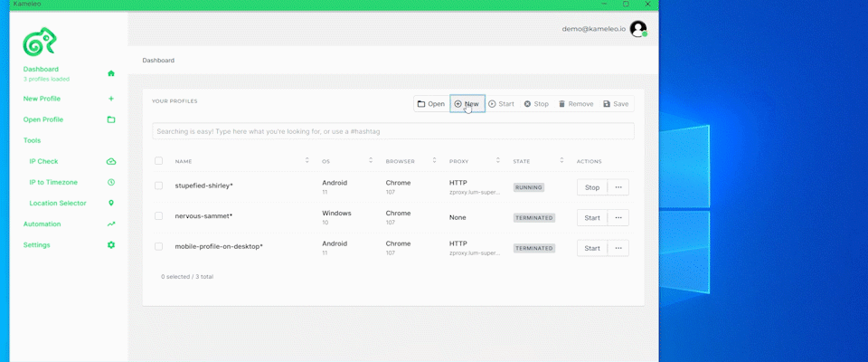Open the IP to Timezone tool
Image resolution: width=868 pixels, height=362 pixels.
[53, 183]
